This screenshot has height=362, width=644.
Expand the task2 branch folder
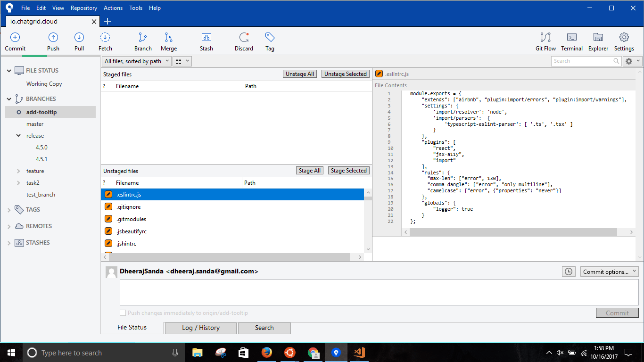point(18,183)
